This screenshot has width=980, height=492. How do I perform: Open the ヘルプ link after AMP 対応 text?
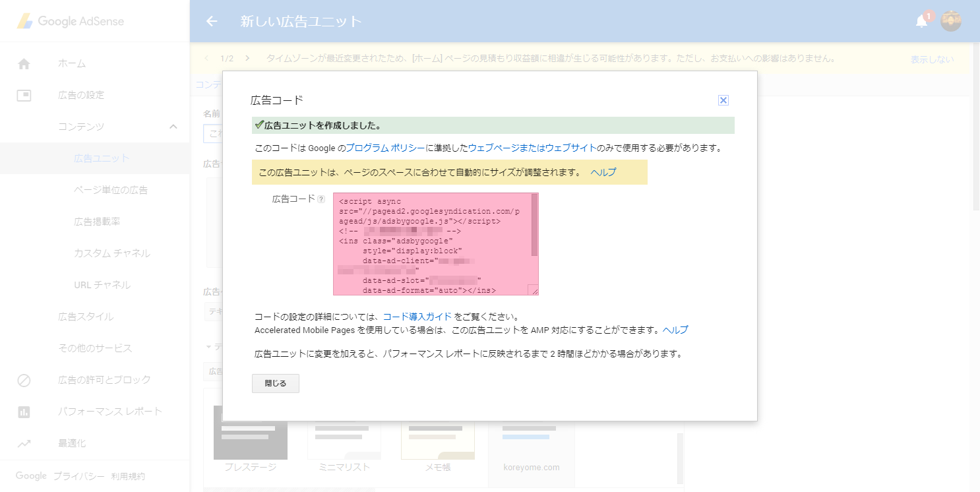click(675, 330)
